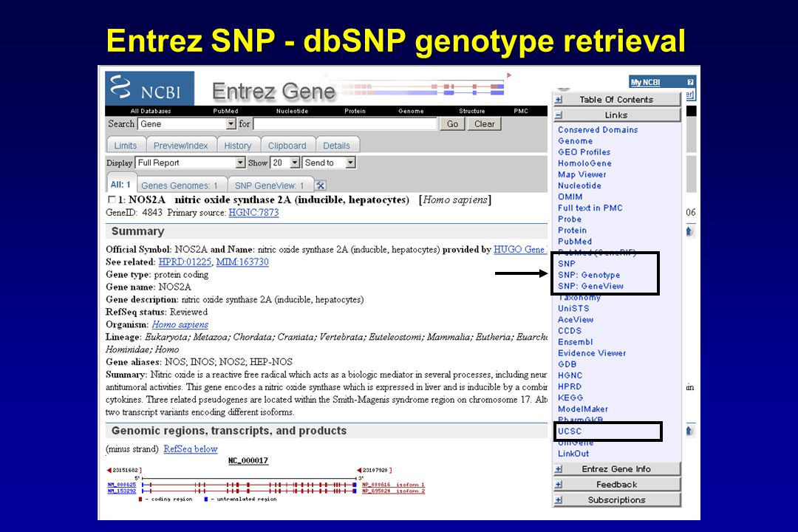Image resolution: width=798 pixels, height=532 pixels.
Task: Open the HGNC:7873 link
Action: pos(253,212)
